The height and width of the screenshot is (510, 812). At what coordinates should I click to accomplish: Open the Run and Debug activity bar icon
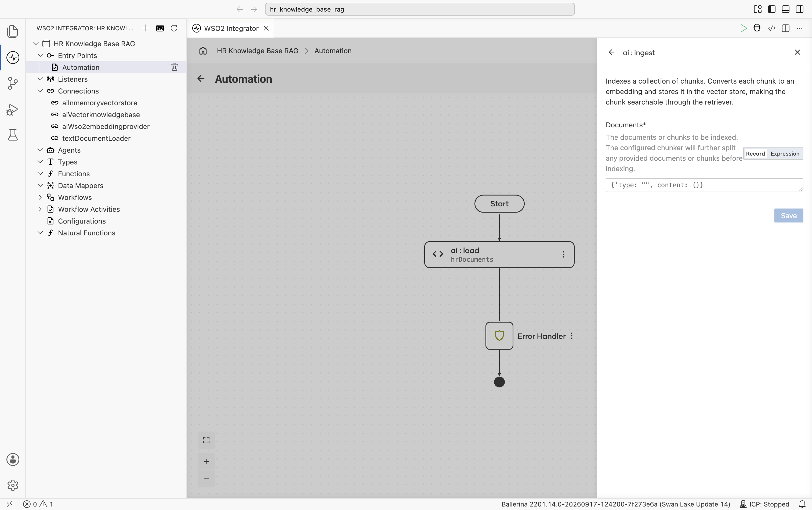[x=12, y=109]
